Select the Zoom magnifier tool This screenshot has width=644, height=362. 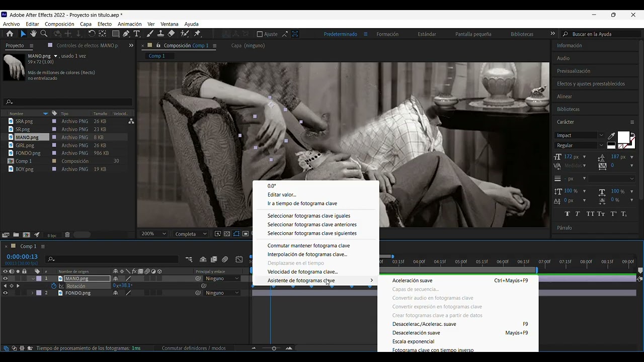[x=44, y=34]
